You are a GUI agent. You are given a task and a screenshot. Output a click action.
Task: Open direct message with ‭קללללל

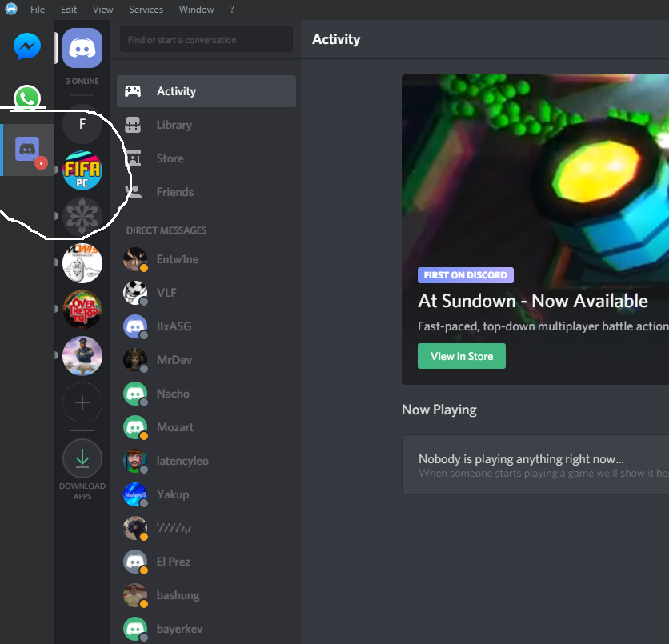tap(206, 529)
